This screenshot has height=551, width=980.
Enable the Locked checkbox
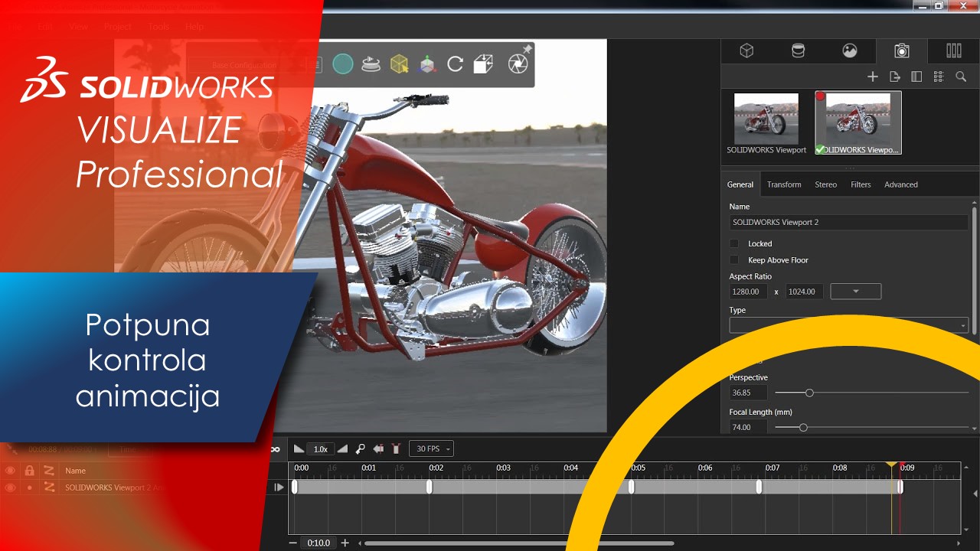734,243
